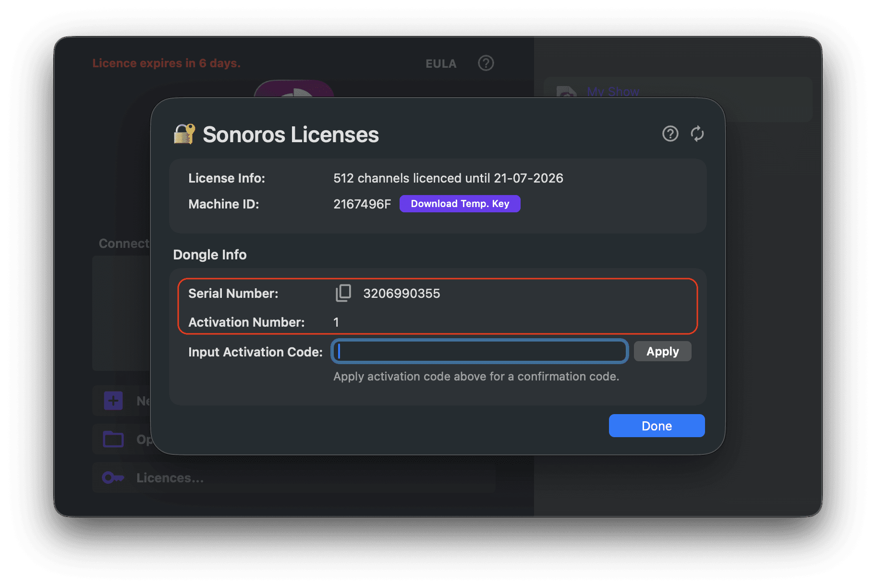
Task: Copy the dongle serial number icon
Action: tap(343, 293)
